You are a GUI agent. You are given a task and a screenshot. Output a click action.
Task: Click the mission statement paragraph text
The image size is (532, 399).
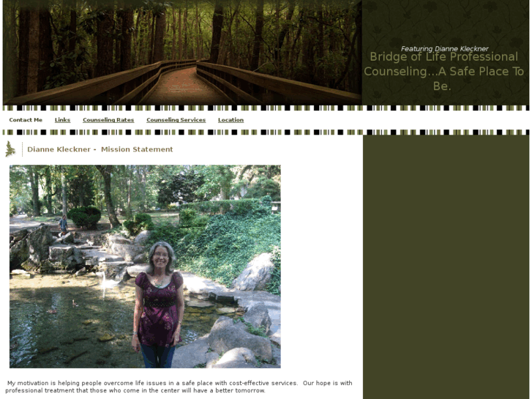179,387
